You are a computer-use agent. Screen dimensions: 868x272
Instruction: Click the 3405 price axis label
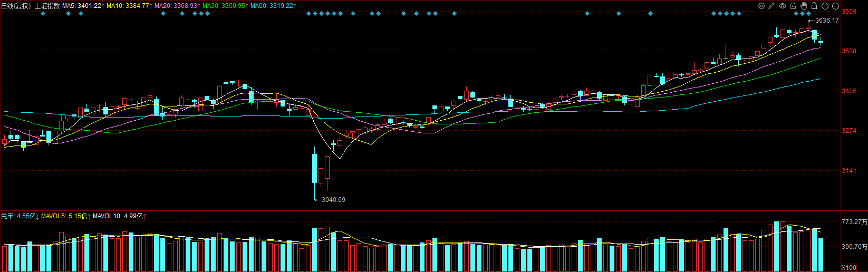[x=849, y=91]
